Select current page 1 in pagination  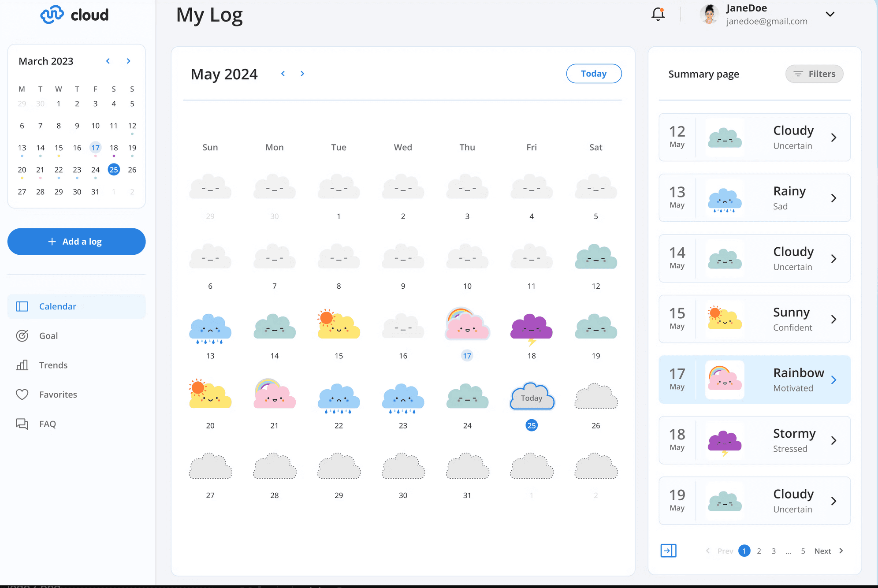tap(744, 551)
